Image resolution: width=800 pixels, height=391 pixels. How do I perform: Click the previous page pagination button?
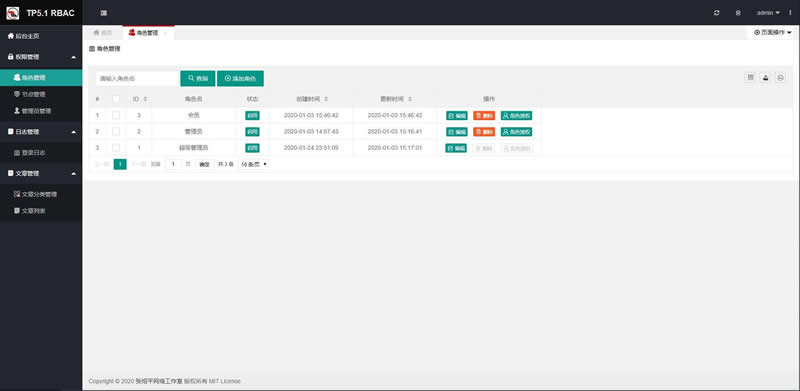click(x=103, y=164)
